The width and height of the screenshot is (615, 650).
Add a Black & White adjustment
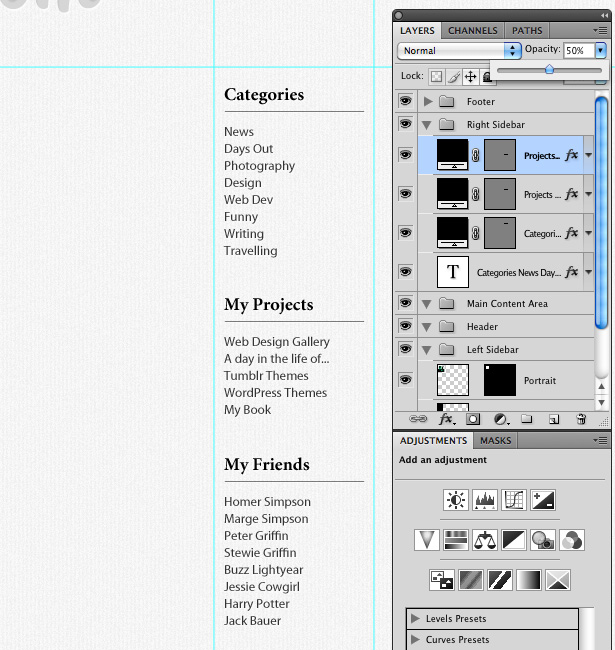(x=513, y=540)
